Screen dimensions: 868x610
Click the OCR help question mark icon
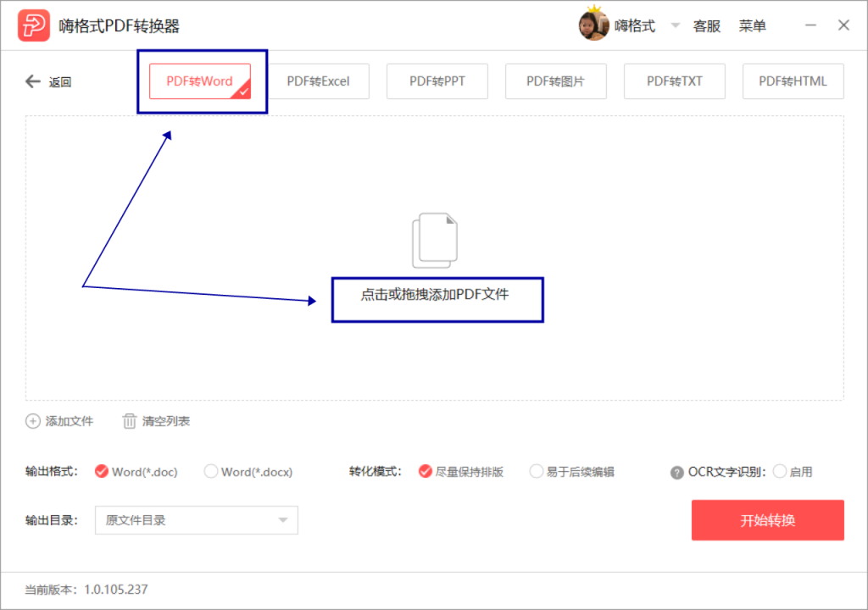click(676, 472)
